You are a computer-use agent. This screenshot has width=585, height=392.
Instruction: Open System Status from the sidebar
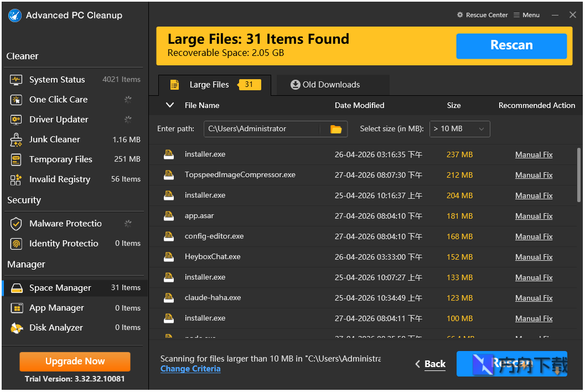click(75, 80)
